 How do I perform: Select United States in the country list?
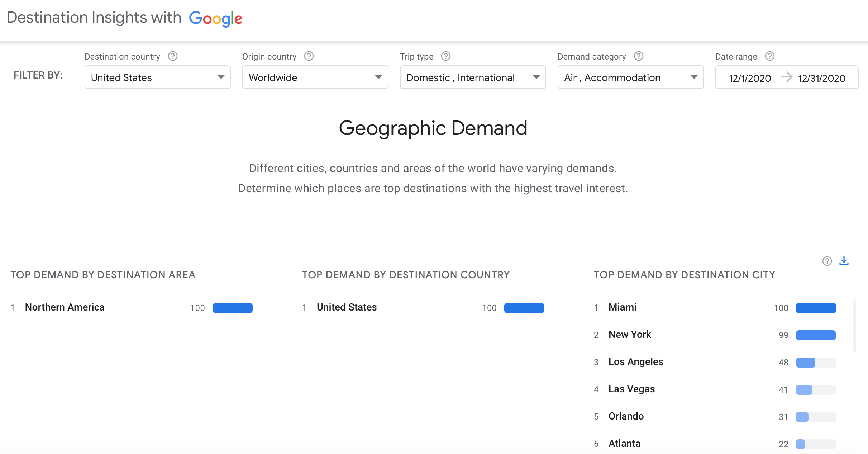coord(347,307)
